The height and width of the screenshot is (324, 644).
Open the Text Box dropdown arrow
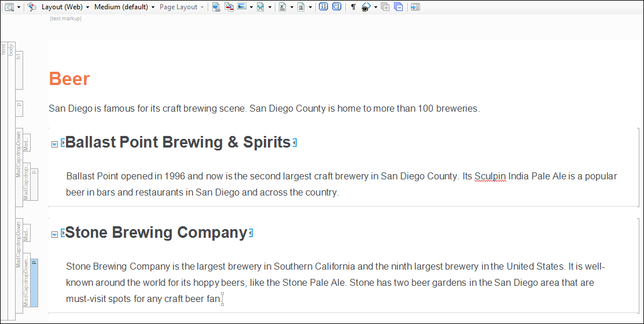tap(310, 8)
